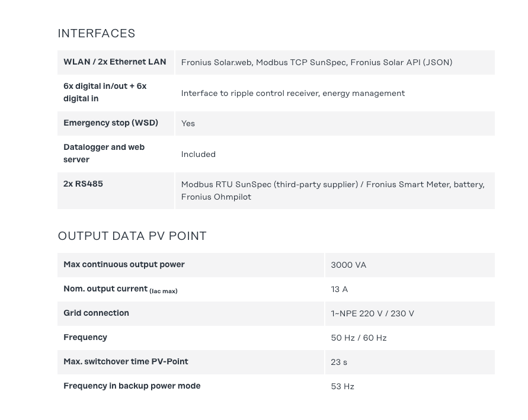Click the OUTPUT DATA PV POINT heading
Screen dimensions: 528x420
coord(132,236)
